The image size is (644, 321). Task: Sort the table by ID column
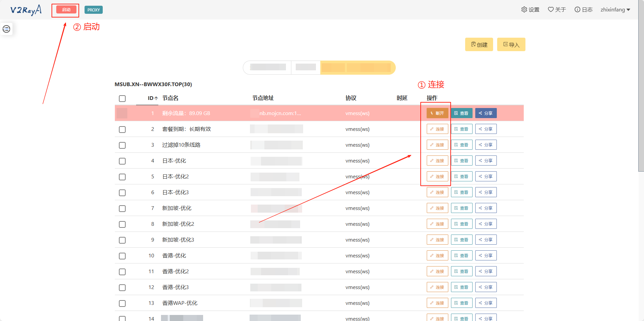pos(153,98)
